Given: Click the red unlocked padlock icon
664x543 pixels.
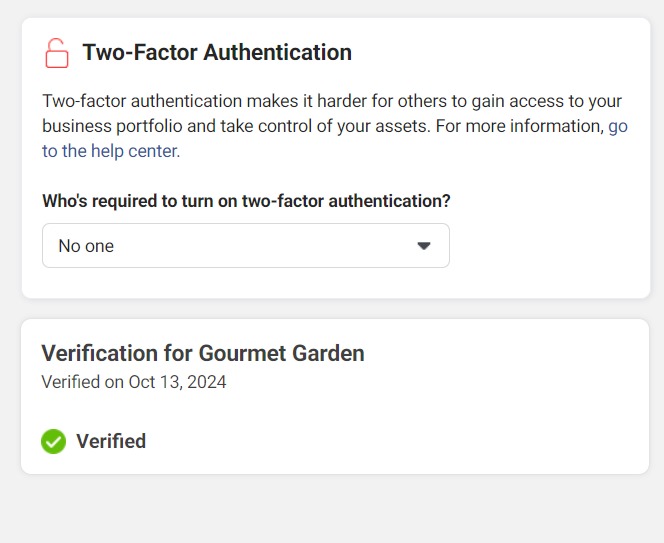Looking at the screenshot, I should [x=57, y=53].
